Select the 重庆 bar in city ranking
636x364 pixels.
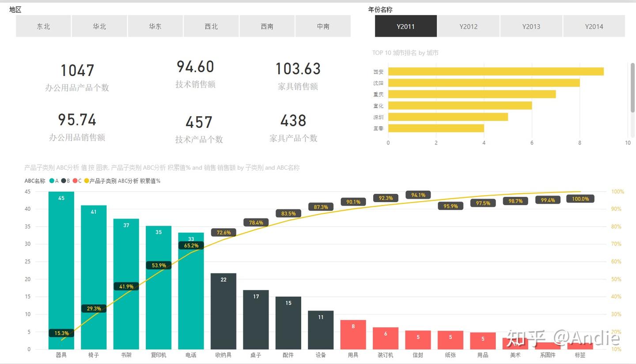click(x=472, y=94)
